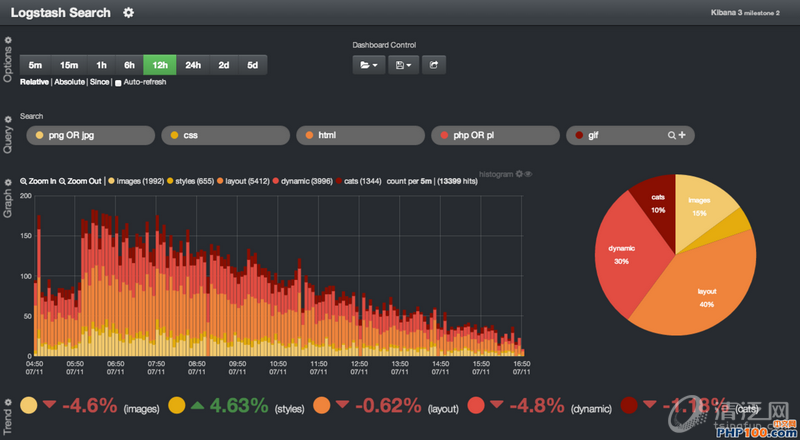Select the 5m time range tab
Screen dimensions: 800x440
pyautogui.click(x=36, y=65)
